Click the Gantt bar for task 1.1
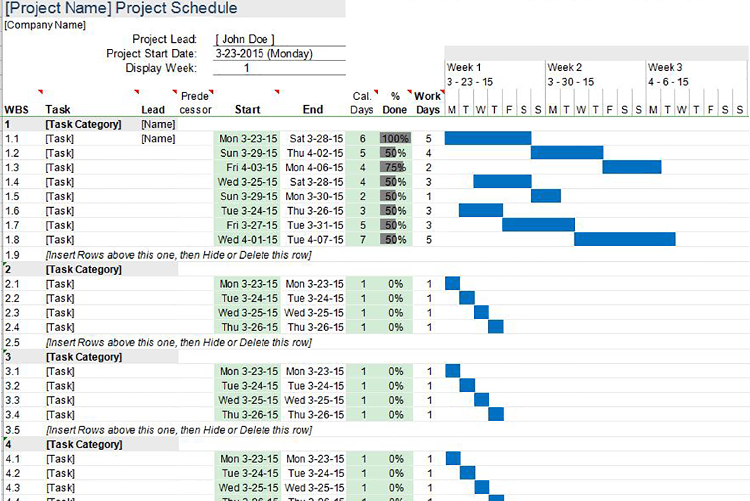 488,138
